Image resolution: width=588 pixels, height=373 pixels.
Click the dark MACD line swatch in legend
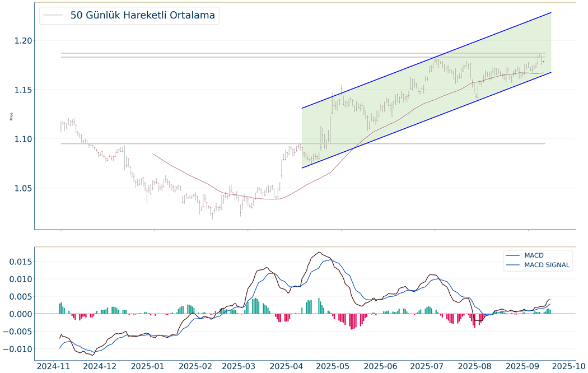click(x=513, y=255)
